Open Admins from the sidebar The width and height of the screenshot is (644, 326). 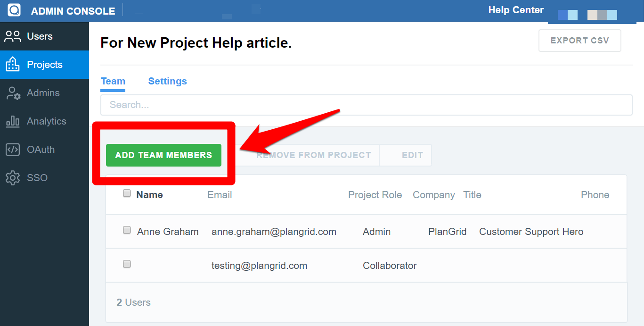tap(43, 93)
